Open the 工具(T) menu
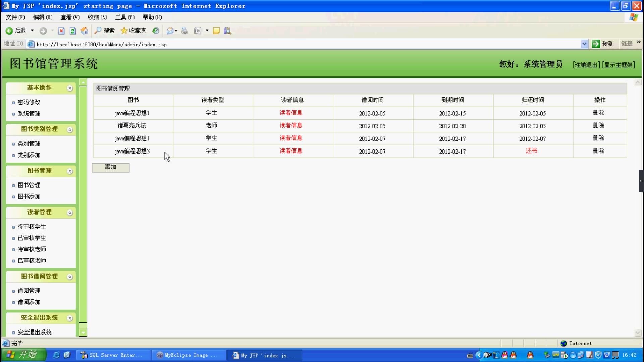Screen dimensions: 644x362 click(x=125, y=17)
